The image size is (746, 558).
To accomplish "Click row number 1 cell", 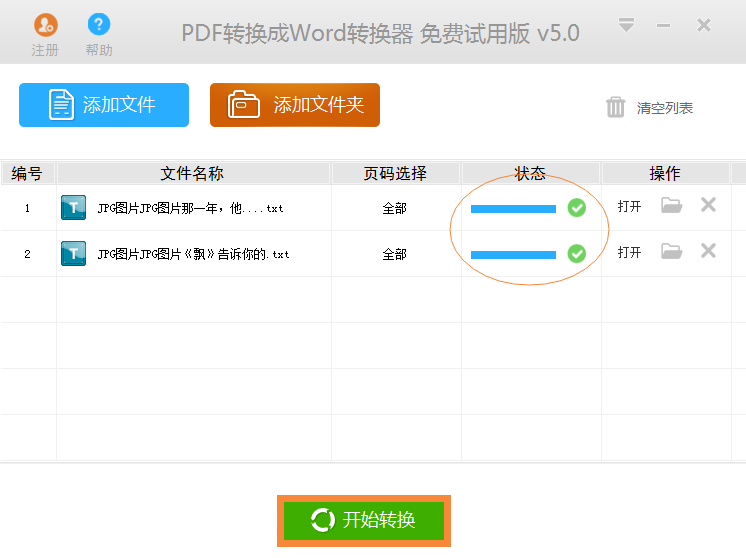I will pos(28,208).
